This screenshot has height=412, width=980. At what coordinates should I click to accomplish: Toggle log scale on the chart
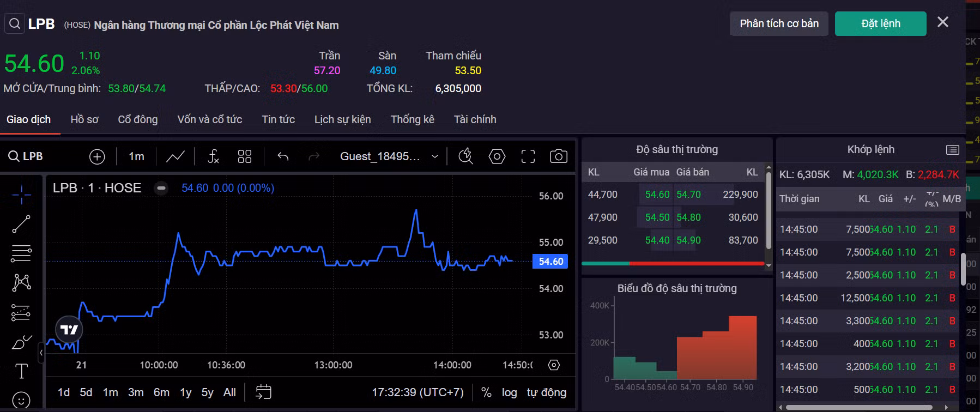(509, 392)
